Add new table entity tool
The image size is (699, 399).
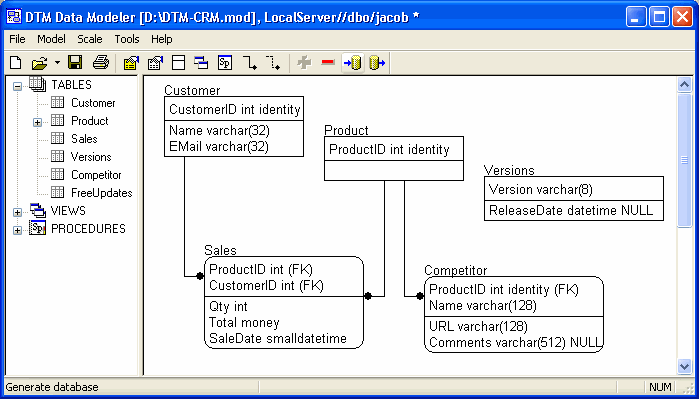(178, 63)
